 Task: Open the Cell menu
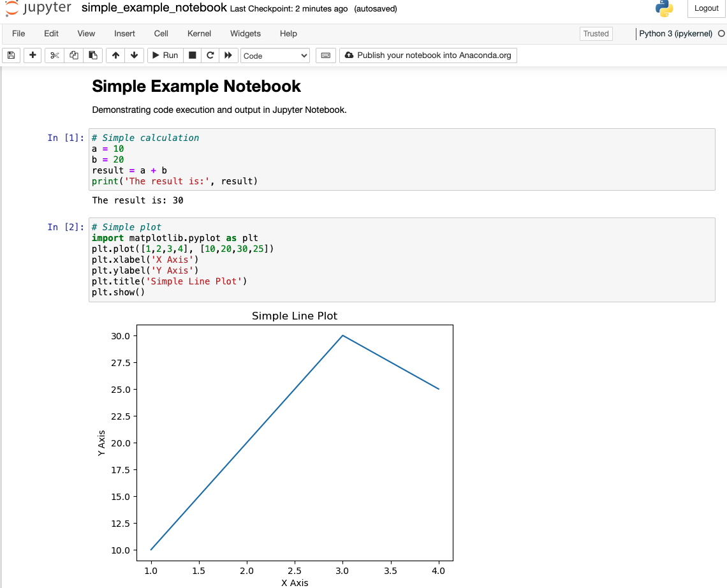161,34
